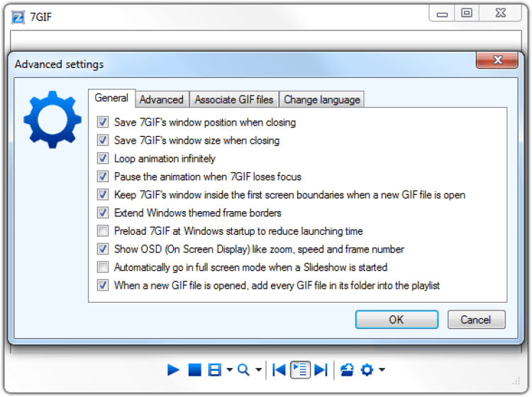532x397 pixels.
Task: Enable Preload 7GIF at Windows startup
Action: [x=103, y=231]
